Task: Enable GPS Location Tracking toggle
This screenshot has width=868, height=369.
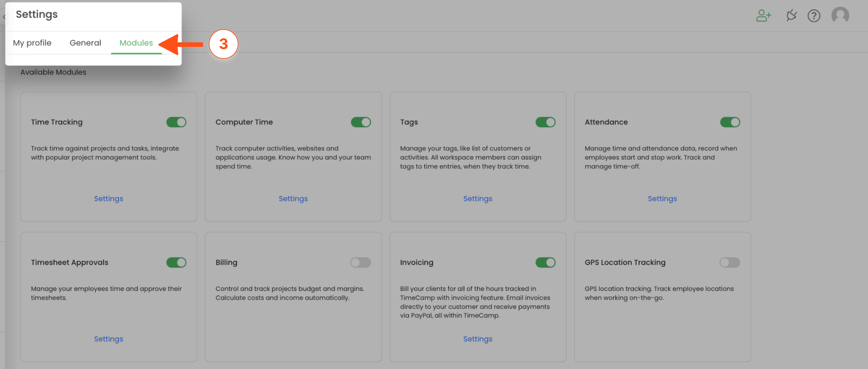Action: 730,263
